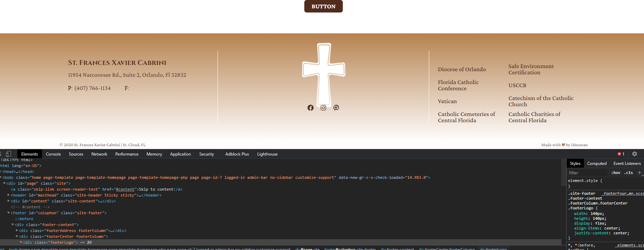644x250 pixels.
Task: Click the third social icon beside Instagram
Action: point(336,108)
